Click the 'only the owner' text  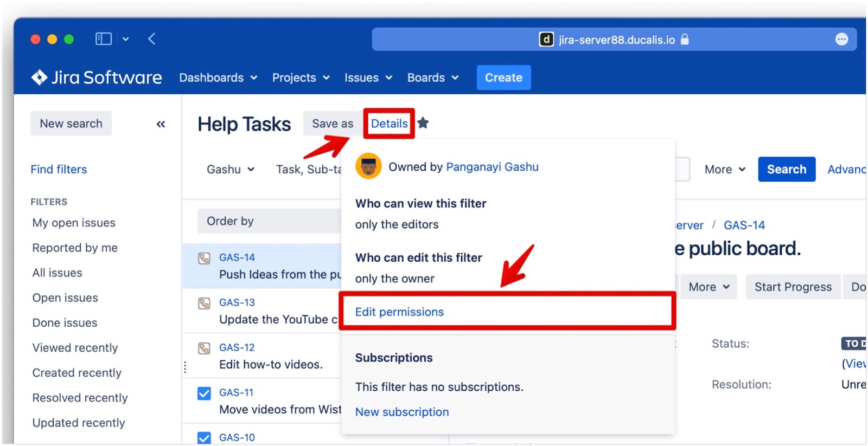394,279
